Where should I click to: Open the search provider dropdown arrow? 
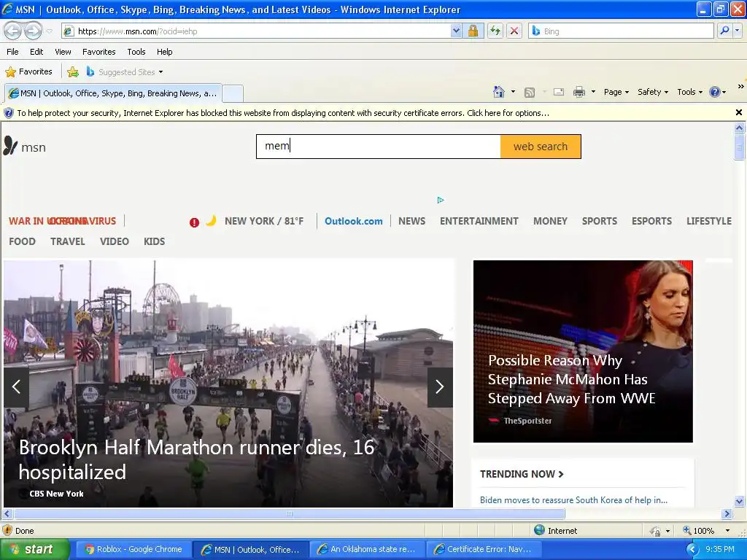click(x=737, y=31)
